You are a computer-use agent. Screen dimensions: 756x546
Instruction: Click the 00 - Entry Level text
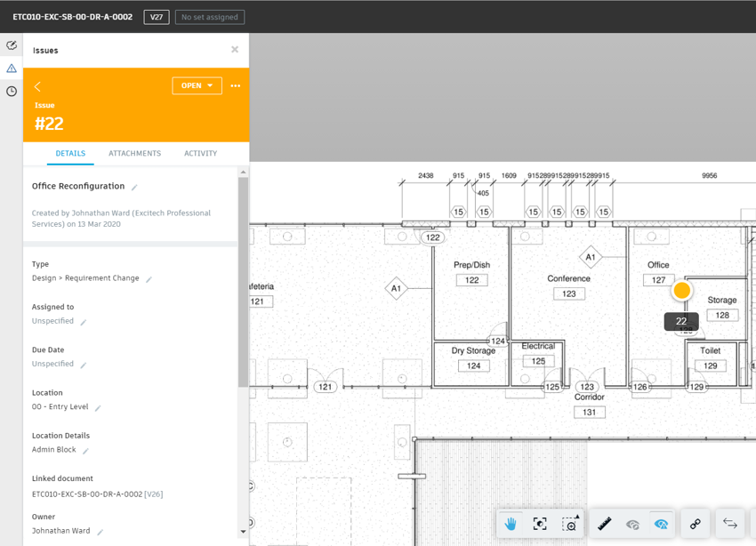(x=60, y=406)
